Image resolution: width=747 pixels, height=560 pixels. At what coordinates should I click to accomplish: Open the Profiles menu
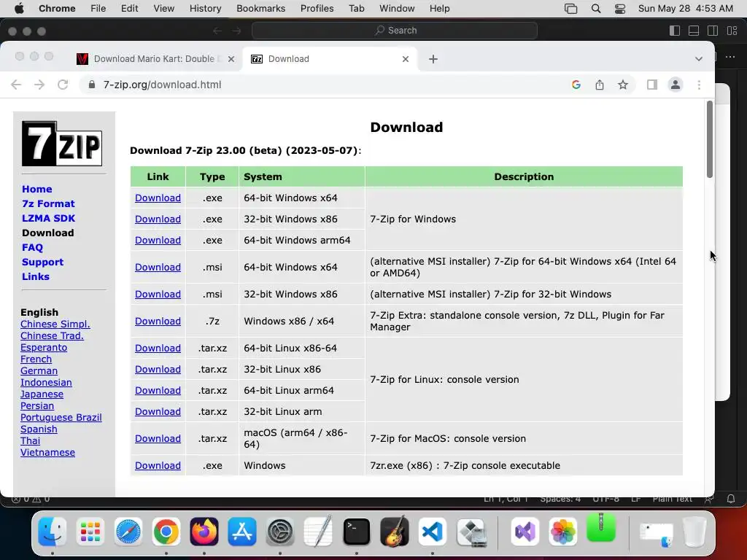pyautogui.click(x=317, y=9)
